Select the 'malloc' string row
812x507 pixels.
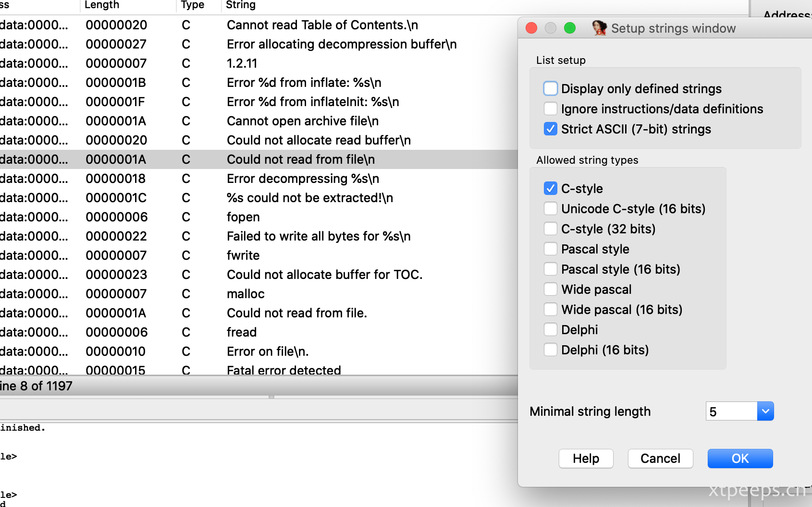click(258, 294)
